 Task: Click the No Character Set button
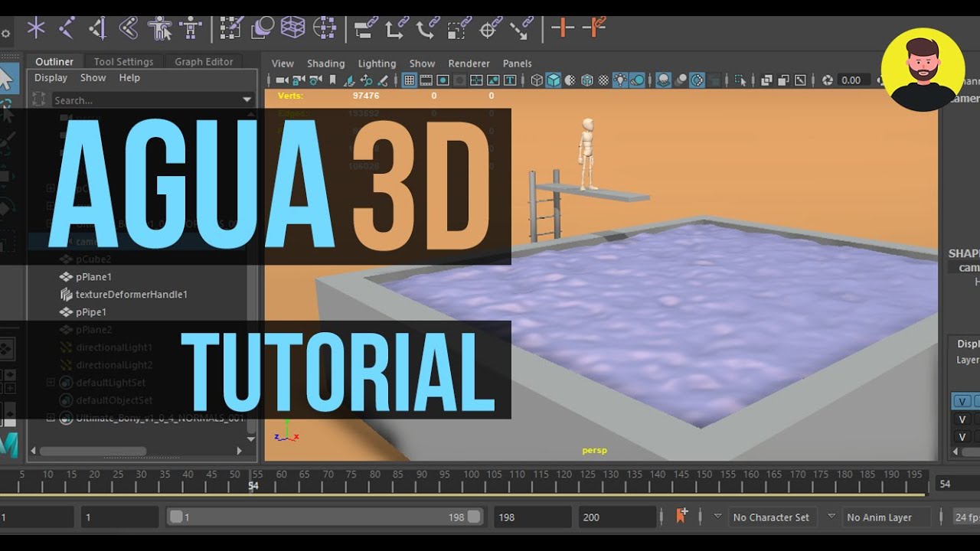771,517
